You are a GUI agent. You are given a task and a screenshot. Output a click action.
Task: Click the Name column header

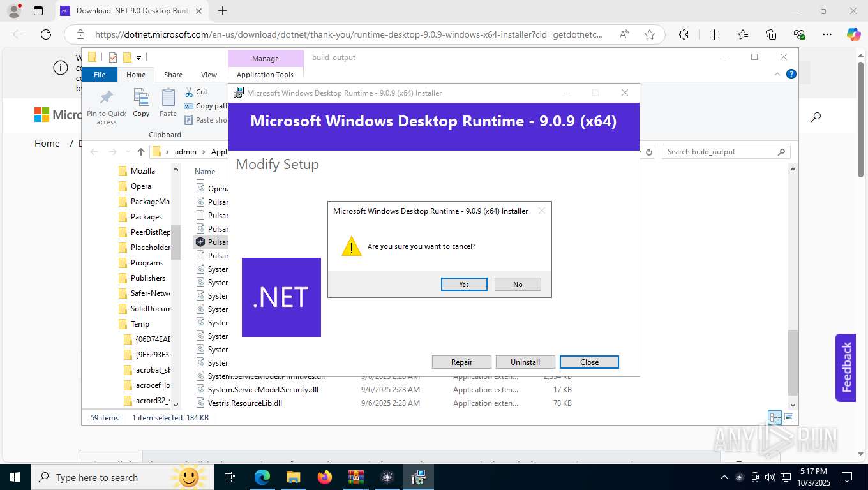pos(205,172)
